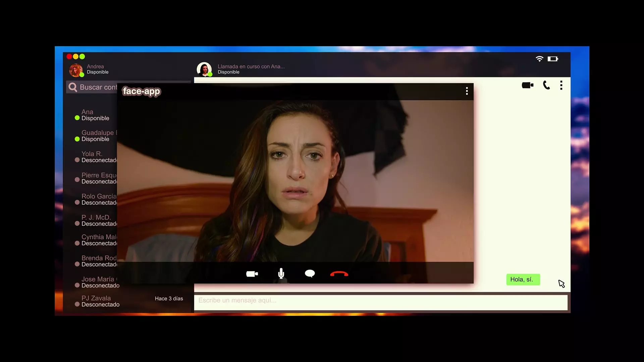Image resolution: width=644 pixels, height=362 pixels.
Task: Click the phone icon in the chat header
Action: coord(546,85)
